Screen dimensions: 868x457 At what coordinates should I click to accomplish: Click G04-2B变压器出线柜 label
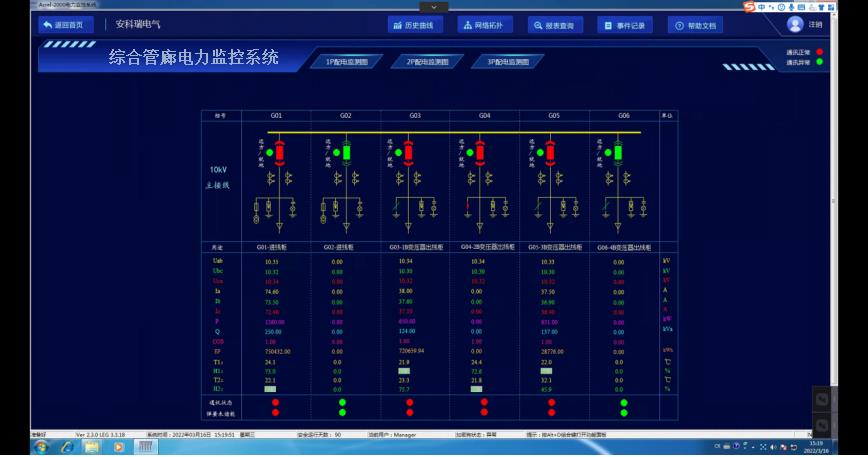484,246
